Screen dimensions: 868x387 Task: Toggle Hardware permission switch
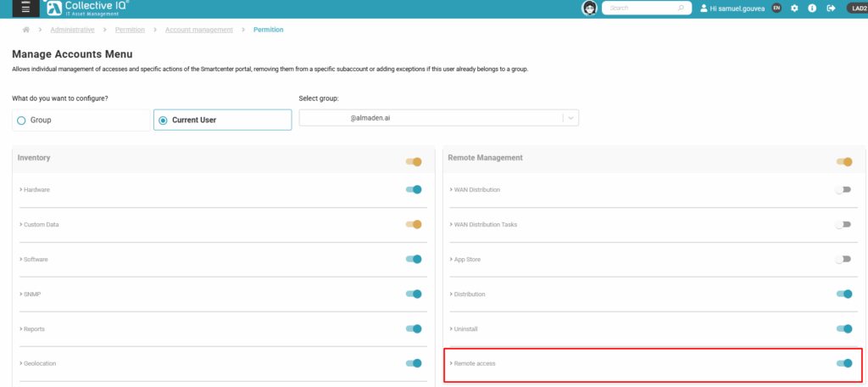414,189
